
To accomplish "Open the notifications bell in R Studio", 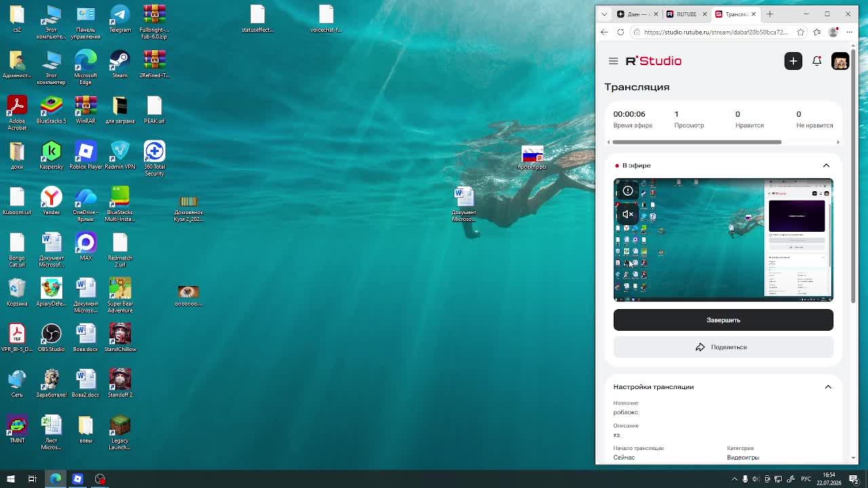I will (816, 61).
